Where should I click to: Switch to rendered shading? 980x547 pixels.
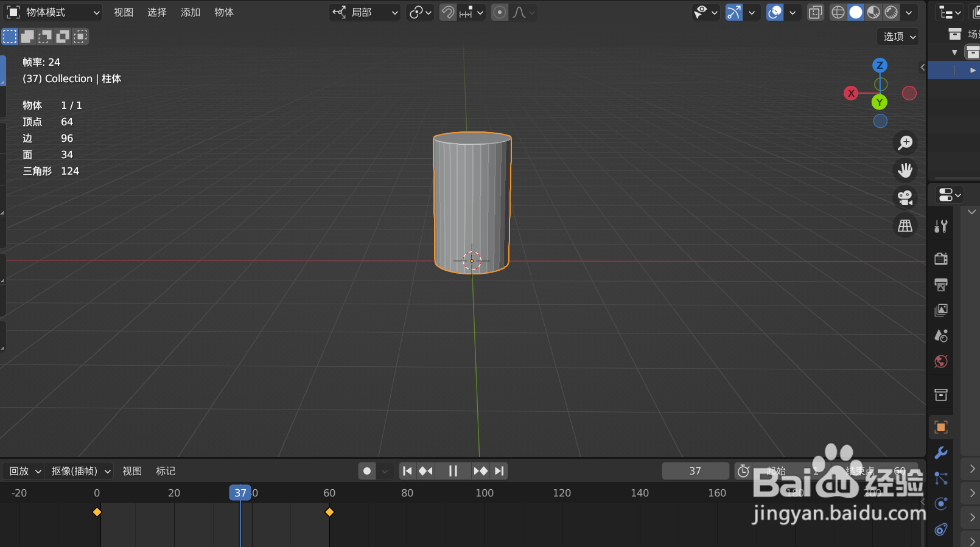(891, 12)
